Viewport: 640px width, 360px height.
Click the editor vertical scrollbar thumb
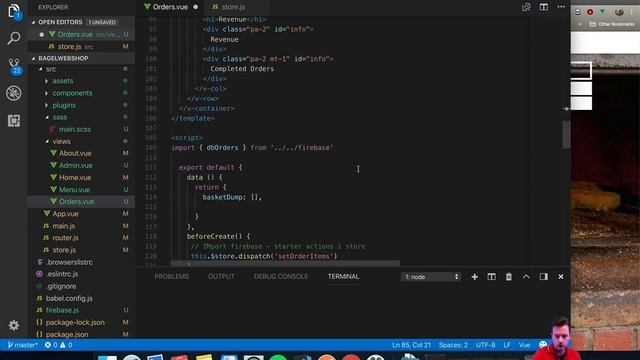pyautogui.click(x=566, y=135)
